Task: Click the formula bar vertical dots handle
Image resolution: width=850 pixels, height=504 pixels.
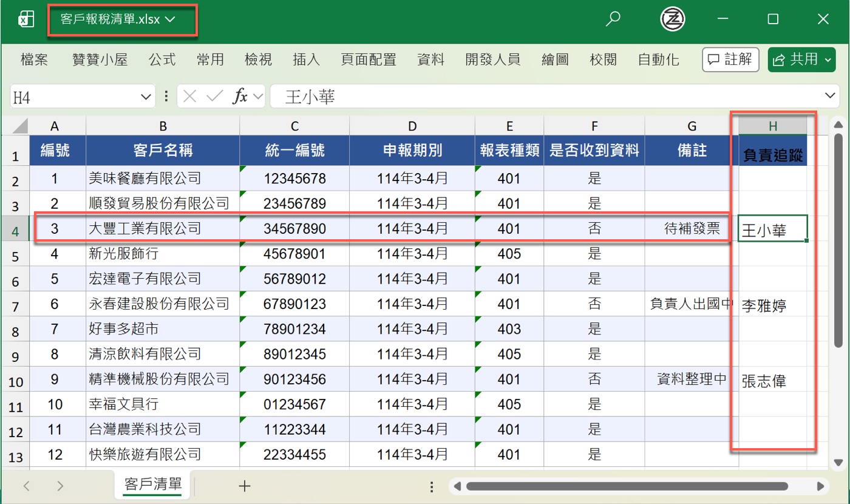Action: pyautogui.click(x=166, y=96)
